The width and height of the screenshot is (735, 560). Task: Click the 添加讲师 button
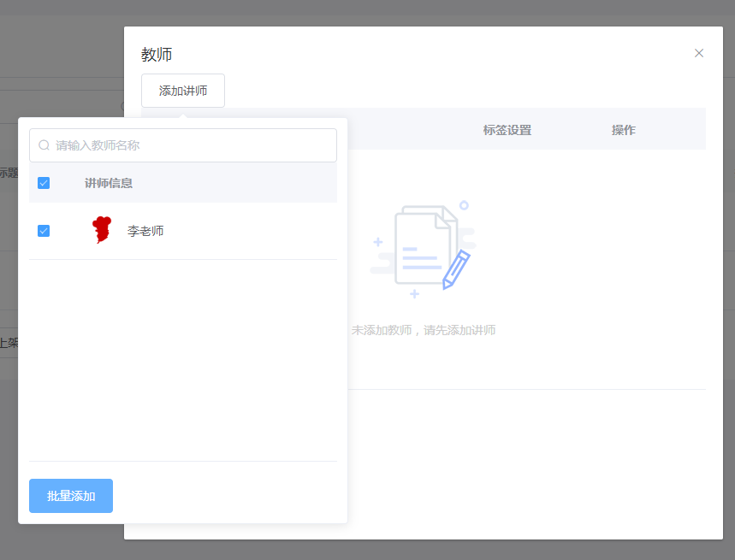(x=182, y=90)
